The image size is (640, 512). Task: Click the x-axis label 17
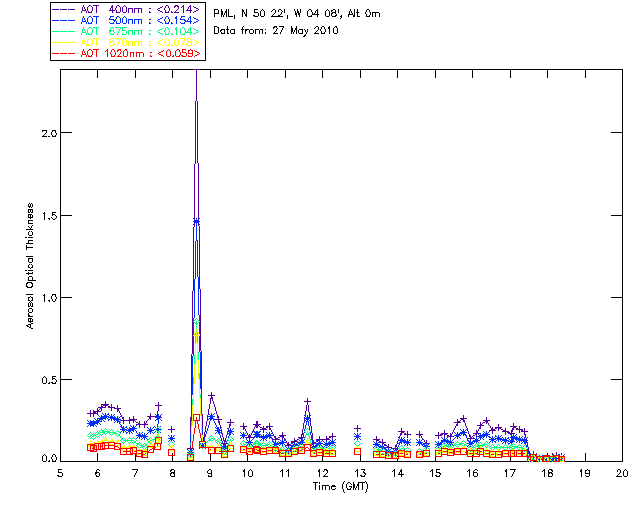510,473
